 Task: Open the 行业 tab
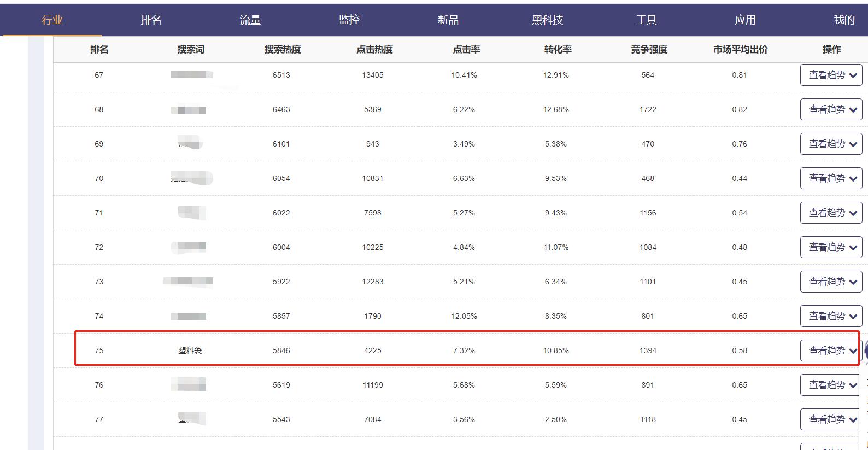pos(52,20)
